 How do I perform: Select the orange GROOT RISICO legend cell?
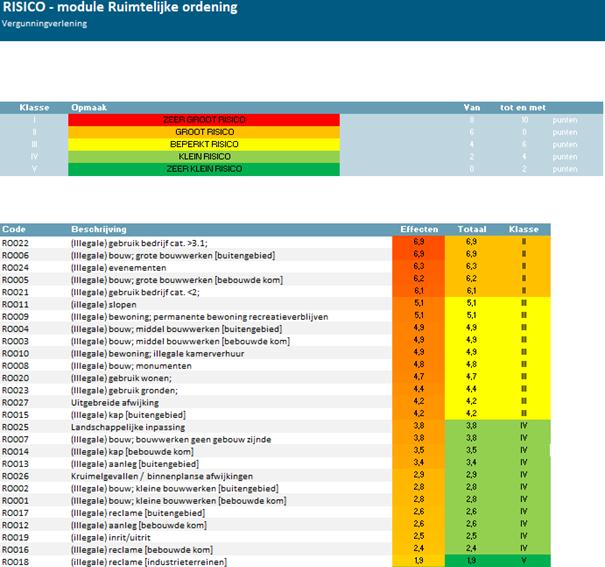pos(203,132)
